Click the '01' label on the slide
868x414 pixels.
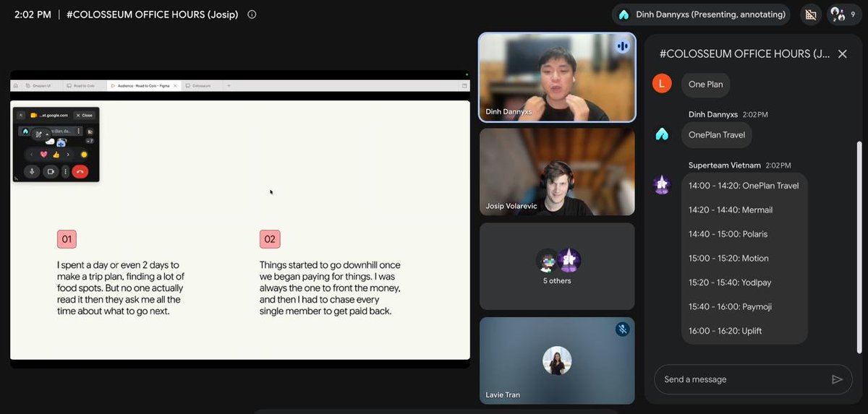point(67,239)
